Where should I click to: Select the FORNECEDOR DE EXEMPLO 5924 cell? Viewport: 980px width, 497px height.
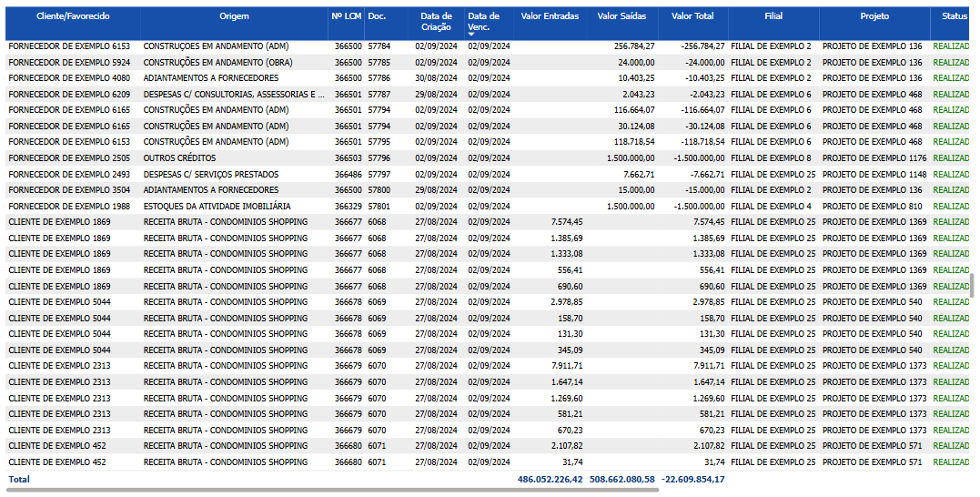69,63
